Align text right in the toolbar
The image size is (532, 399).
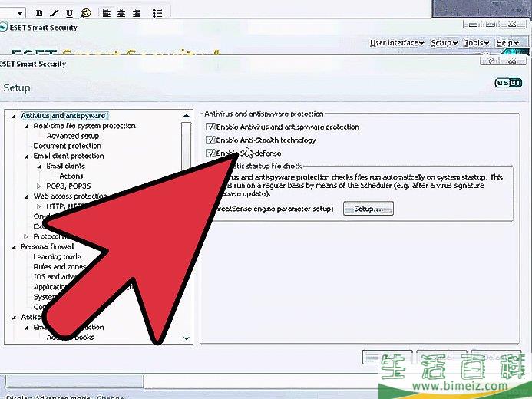click(x=137, y=13)
